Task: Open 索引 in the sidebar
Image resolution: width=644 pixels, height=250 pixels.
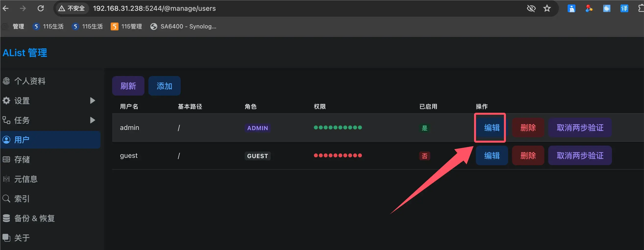Action: coord(50,199)
